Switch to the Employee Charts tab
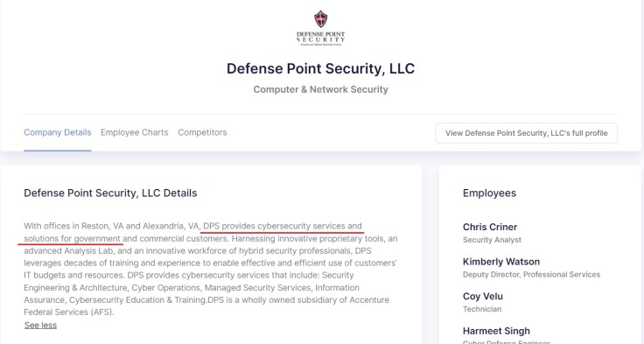 click(134, 132)
